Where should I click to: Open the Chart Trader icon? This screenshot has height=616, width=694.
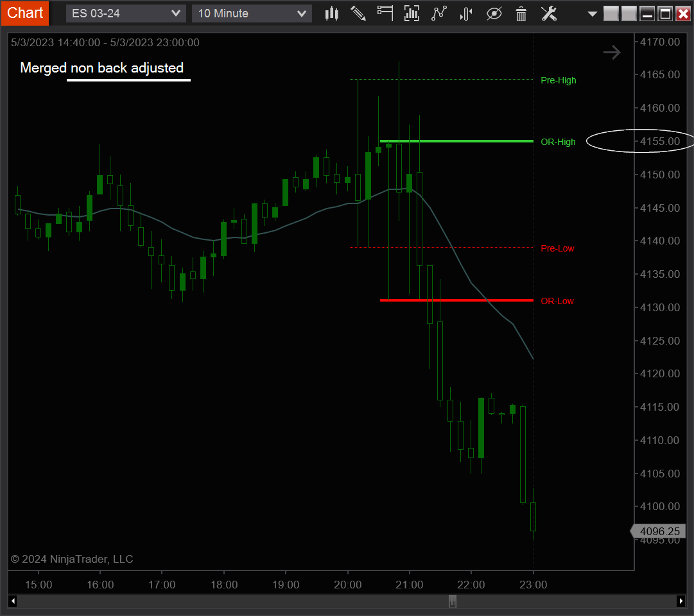[x=385, y=13]
